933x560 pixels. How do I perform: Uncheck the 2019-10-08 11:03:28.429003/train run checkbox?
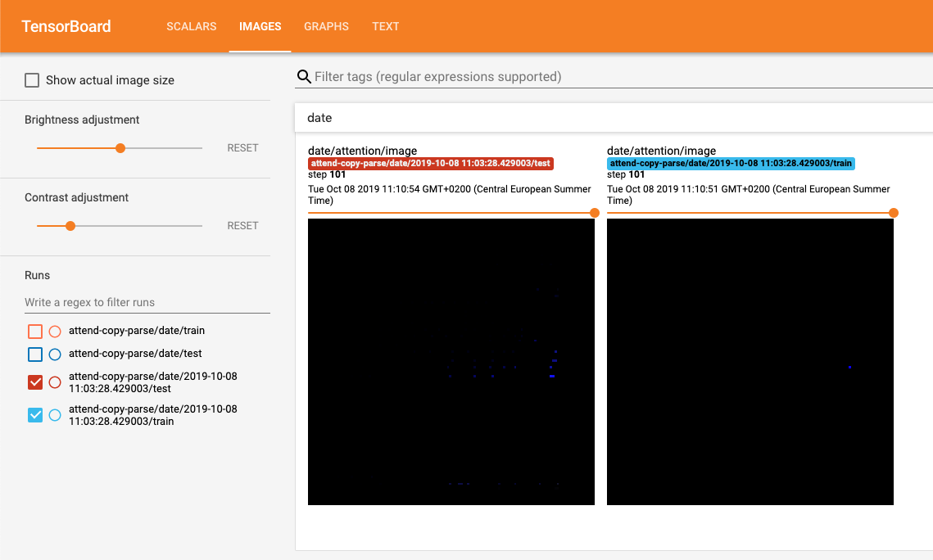click(x=35, y=415)
